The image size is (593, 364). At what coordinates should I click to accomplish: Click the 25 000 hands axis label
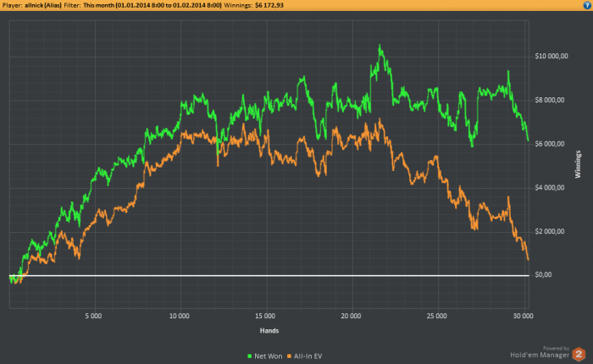click(437, 316)
